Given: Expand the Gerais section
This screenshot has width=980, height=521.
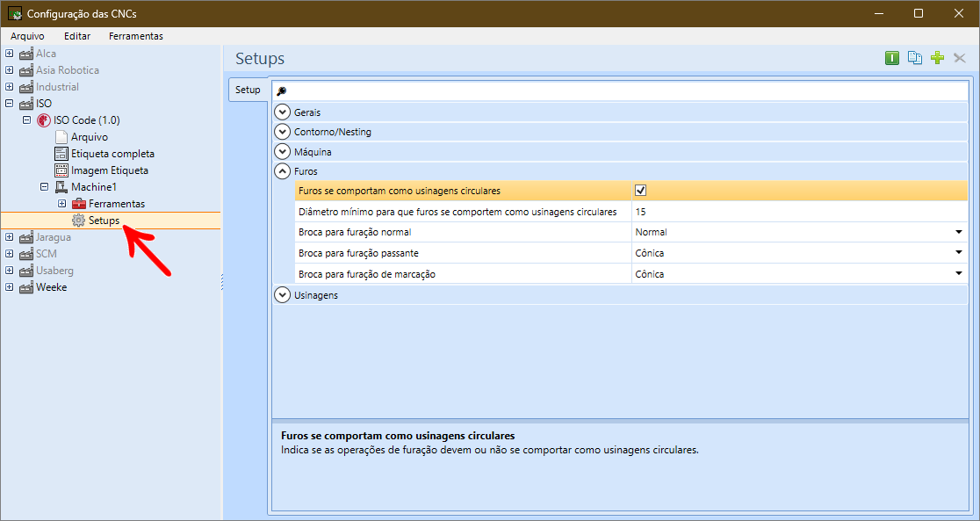Looking at the screenshot, I should point(283,112).
